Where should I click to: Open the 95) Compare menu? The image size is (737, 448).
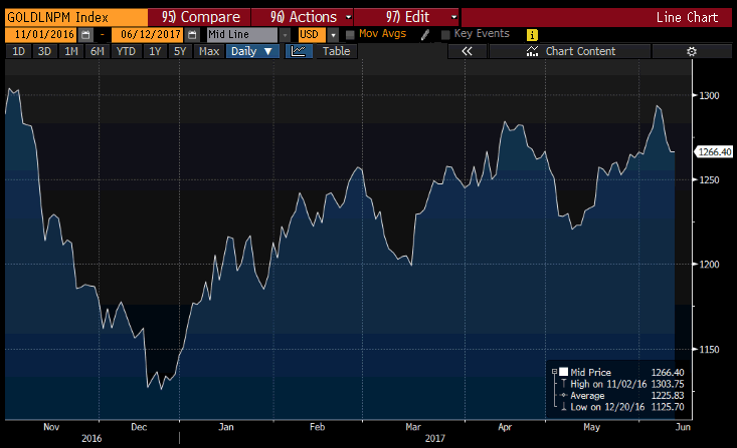coord(200,17)
